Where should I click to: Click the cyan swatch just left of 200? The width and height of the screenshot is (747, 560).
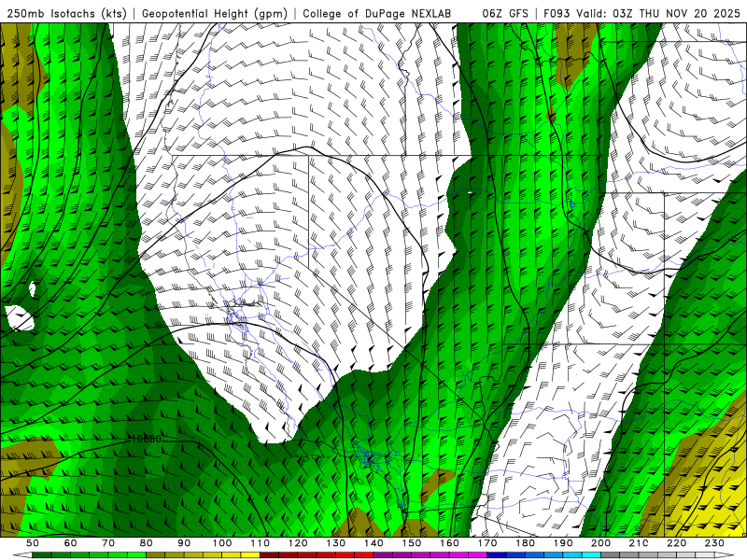592,555
